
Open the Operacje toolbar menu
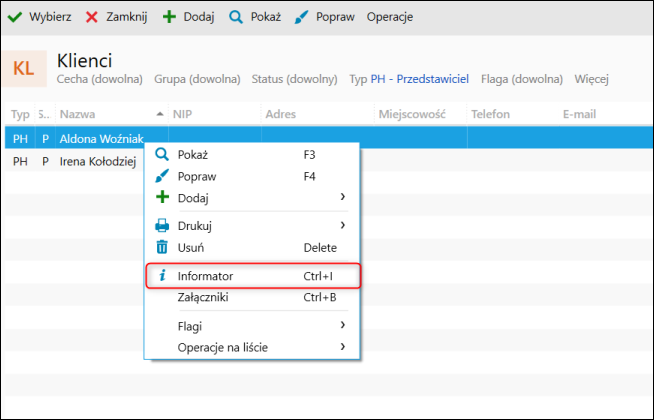pos(389,17)
